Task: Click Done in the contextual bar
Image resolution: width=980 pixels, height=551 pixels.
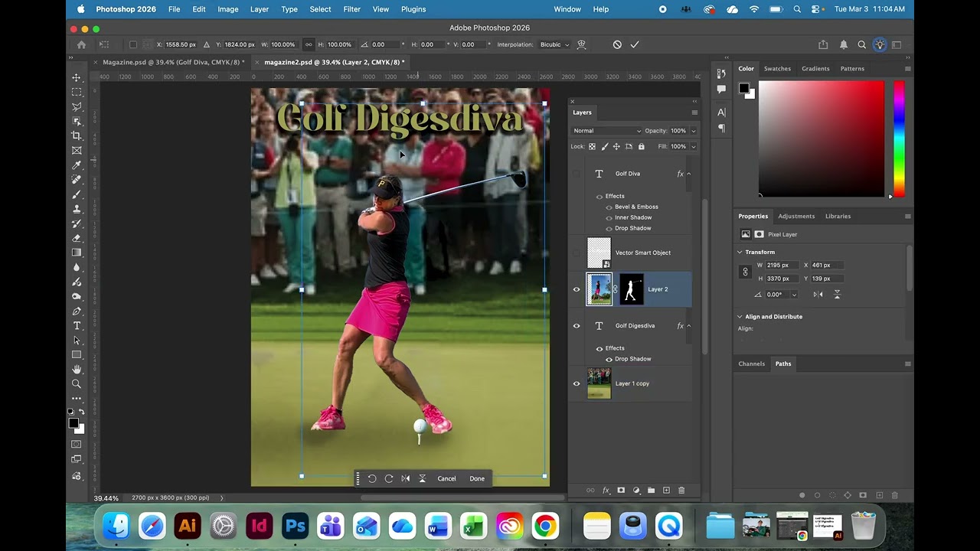Action: (477, 479)
